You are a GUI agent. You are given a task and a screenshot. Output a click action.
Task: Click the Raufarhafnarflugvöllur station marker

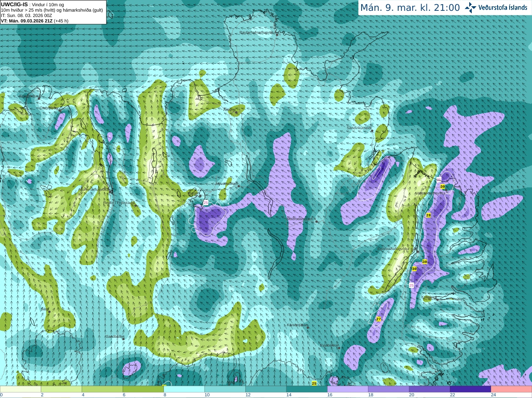[277, 34]
